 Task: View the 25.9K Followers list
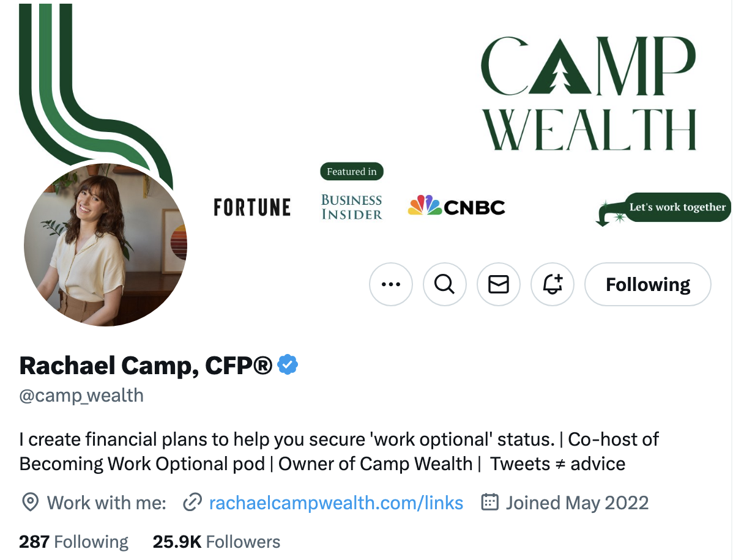pos(217,542)
